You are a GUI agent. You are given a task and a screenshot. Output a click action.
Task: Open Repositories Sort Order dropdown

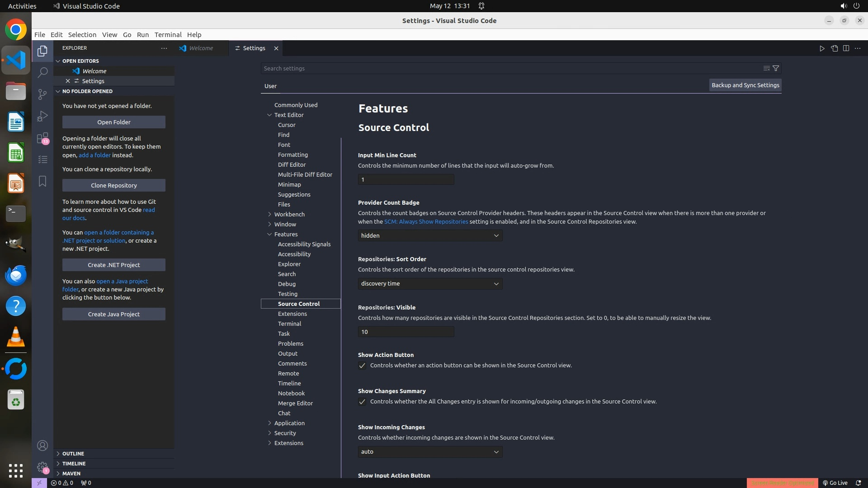pyautogui.click(x=430, y=284)
